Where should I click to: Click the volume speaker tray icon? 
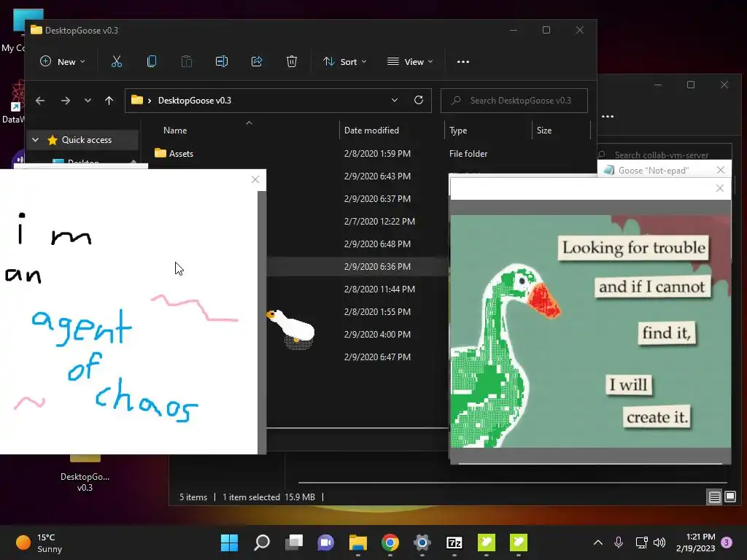tap(659, 542)
